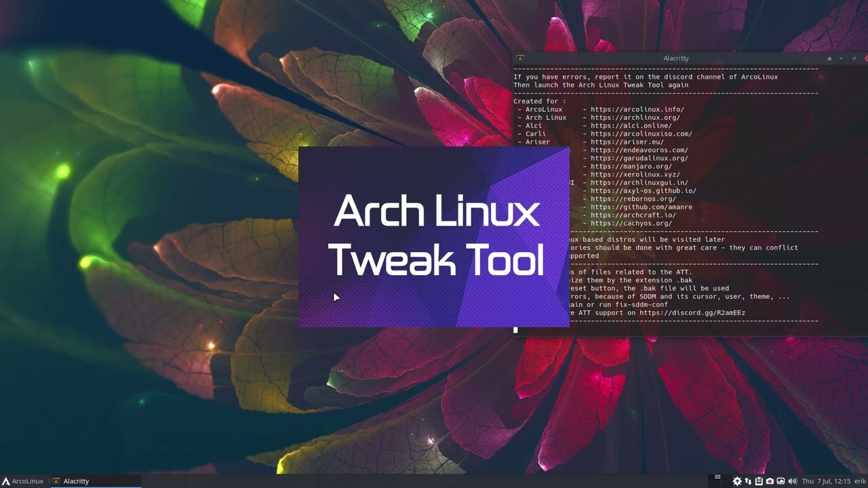The image size is (868, 488).
Task: Click the screenshot camera tray icon
Action: [770, 481]
